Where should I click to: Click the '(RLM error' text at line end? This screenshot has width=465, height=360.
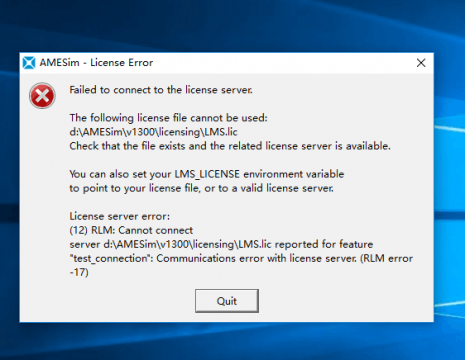coord(387,258)
